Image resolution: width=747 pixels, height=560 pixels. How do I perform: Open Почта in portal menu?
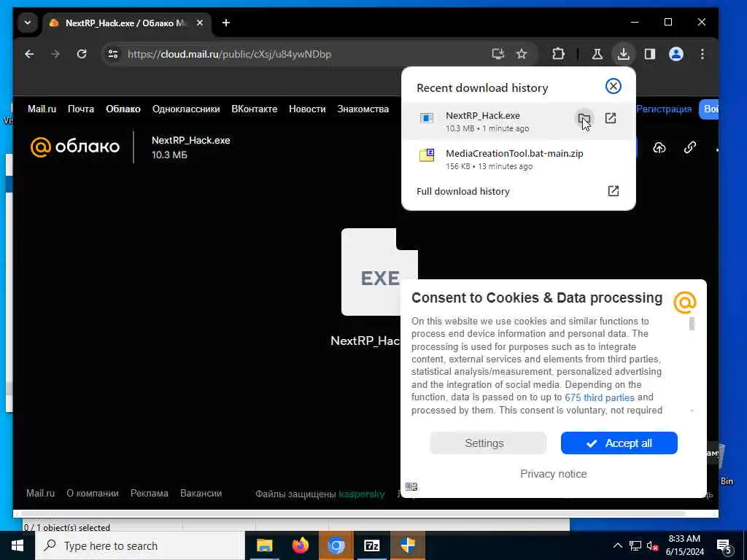(x=81, y=109)
